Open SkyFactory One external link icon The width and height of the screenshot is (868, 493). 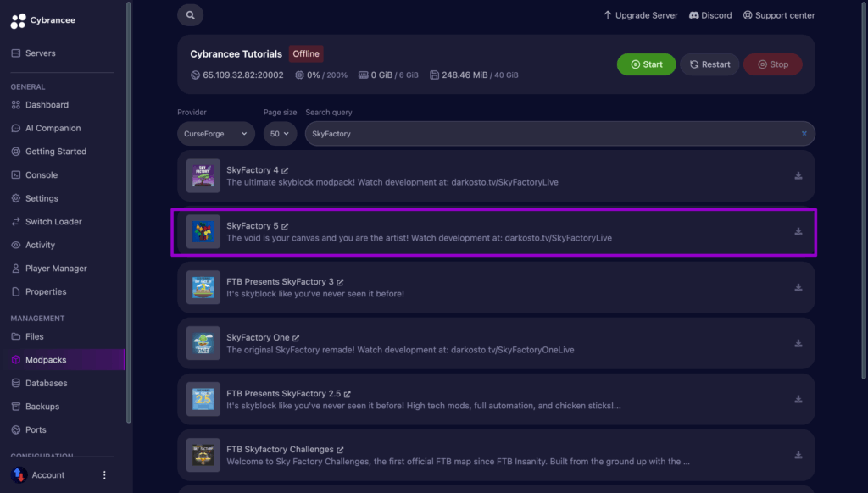[x=296, y=338]
